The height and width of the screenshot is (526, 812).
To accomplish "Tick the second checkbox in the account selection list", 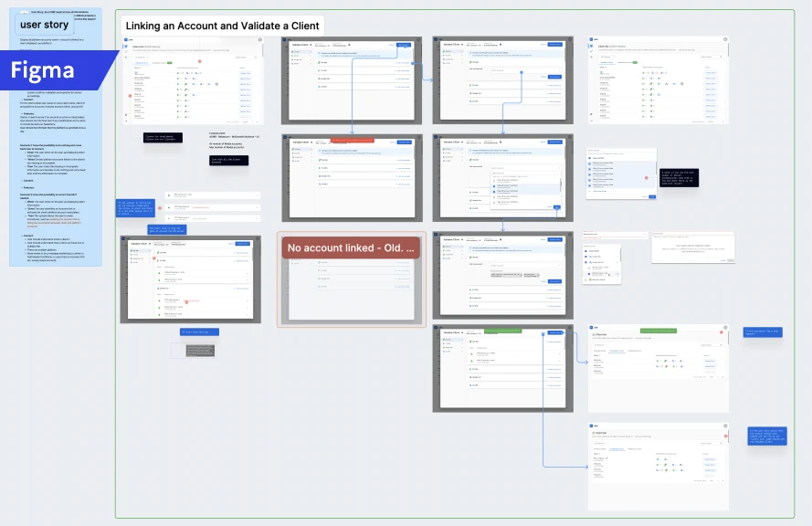I will point(494,186).
